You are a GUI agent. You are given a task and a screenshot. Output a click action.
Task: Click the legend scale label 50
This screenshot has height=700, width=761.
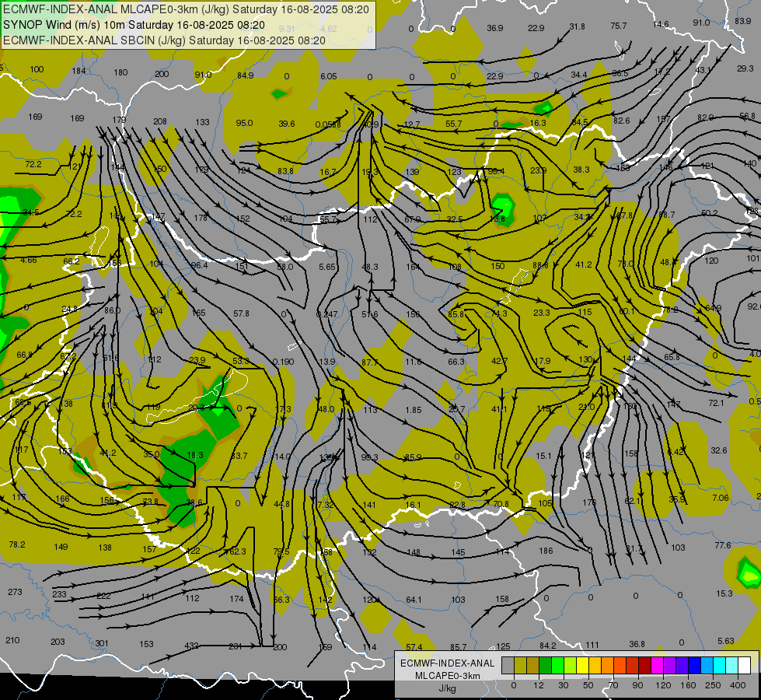tap(588, 685)
